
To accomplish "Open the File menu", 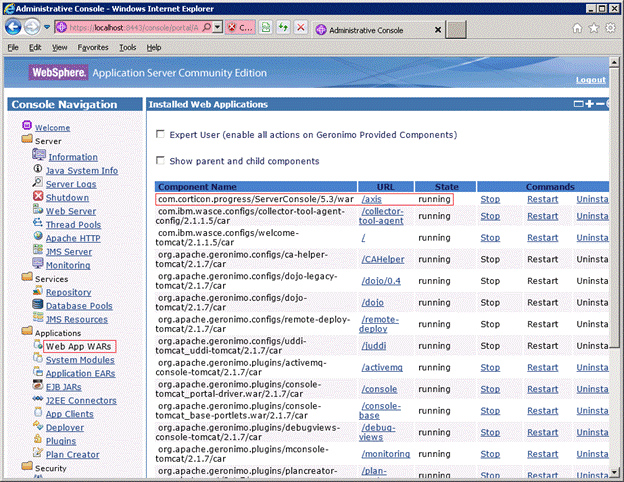I will (x=13, y=48).
